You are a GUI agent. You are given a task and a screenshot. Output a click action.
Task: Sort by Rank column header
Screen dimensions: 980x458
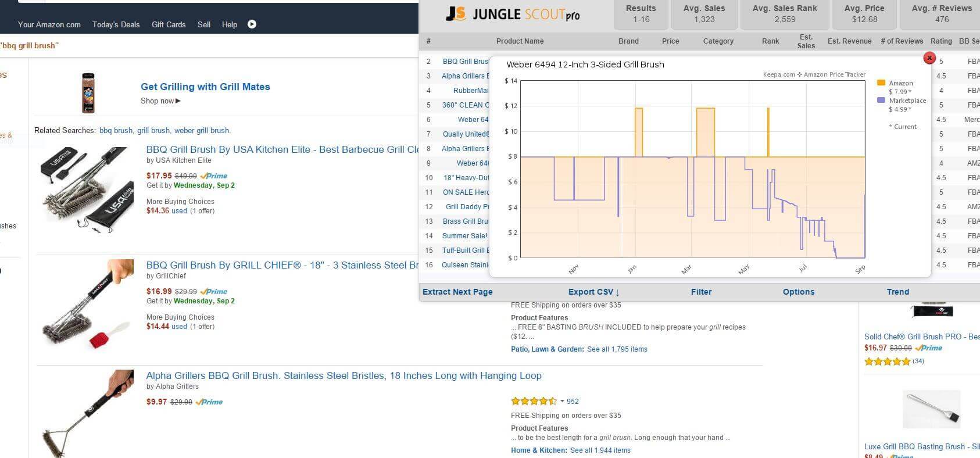[x=771, y=41]
